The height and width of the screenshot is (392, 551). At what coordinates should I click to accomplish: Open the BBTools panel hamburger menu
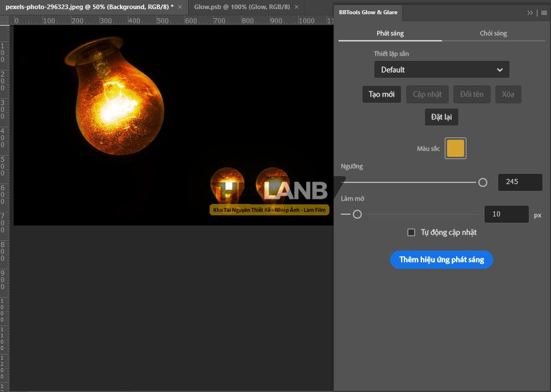(544, 12)
